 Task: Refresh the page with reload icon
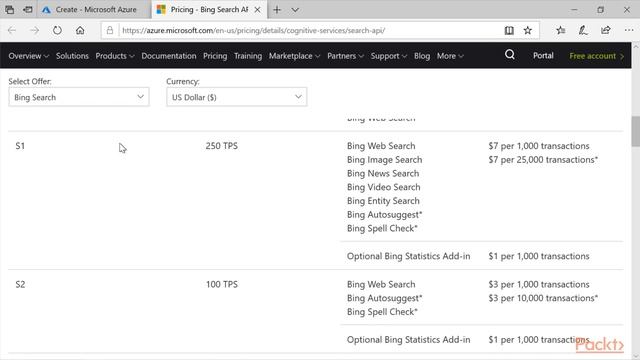pos(57,30)
